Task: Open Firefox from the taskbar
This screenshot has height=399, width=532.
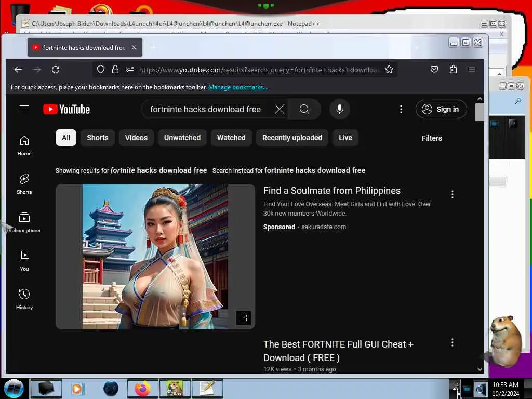Action: coord(142,389)
